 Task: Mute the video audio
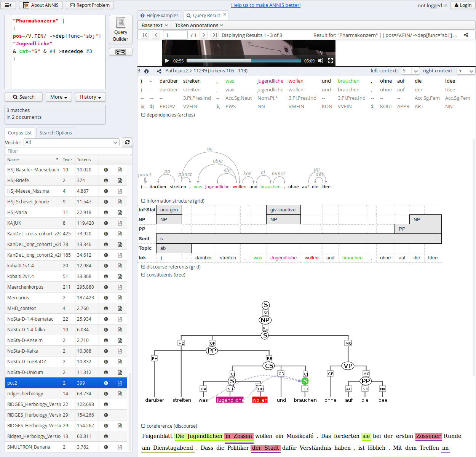[320, 61]
